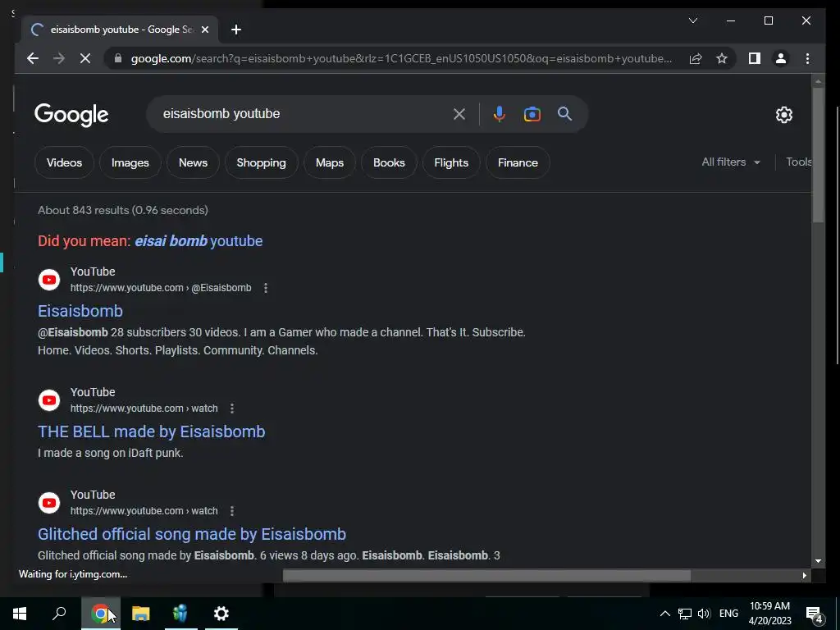Open the clock showing 10:59 AM
The width and height of the screenshot is (840, 630).
point(769,614)
